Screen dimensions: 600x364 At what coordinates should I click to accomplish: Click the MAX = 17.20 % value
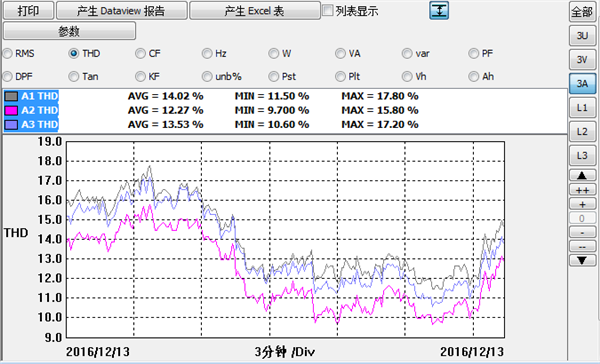tap(380, 125)
